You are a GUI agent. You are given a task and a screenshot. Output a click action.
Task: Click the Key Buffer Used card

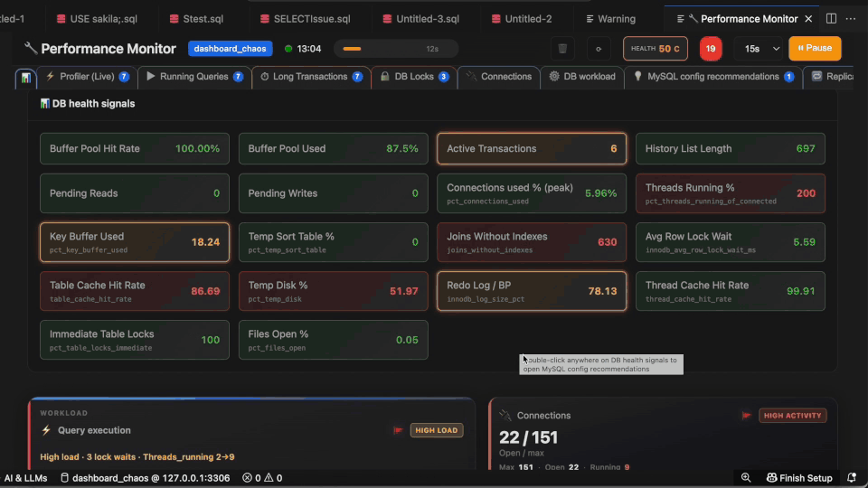(x=135, y=242)
